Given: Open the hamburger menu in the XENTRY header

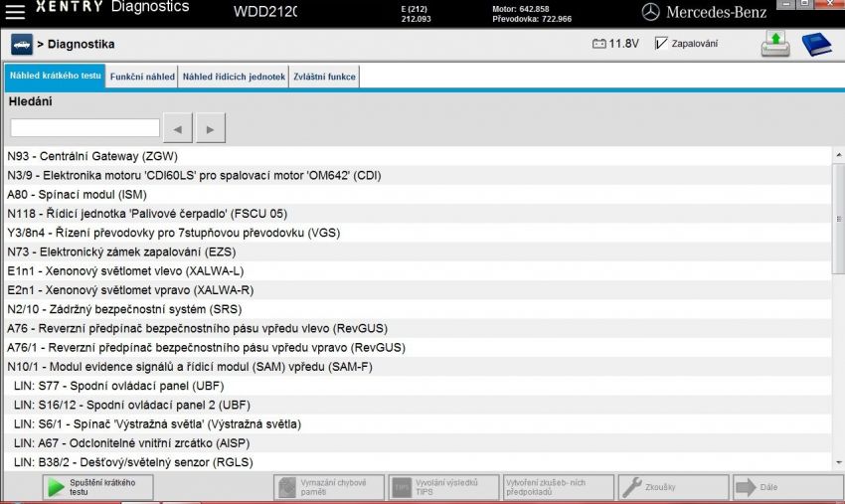Looking at the screenshot, I should coord(16,11).
